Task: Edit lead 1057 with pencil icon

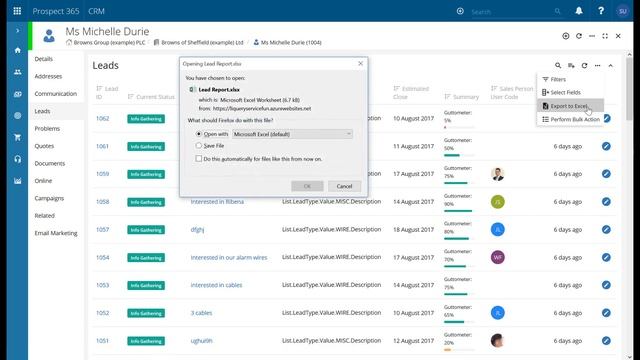Action: pyautogui.click(x=606, y=229)
